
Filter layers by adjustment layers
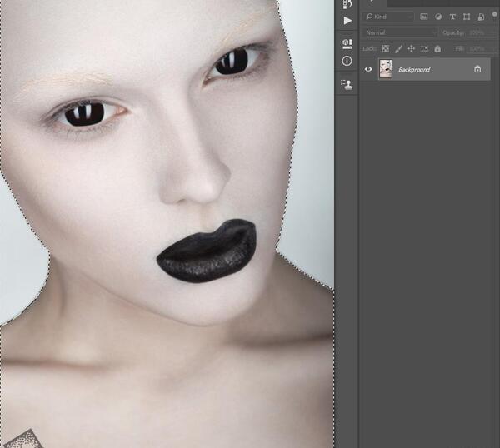438,17
